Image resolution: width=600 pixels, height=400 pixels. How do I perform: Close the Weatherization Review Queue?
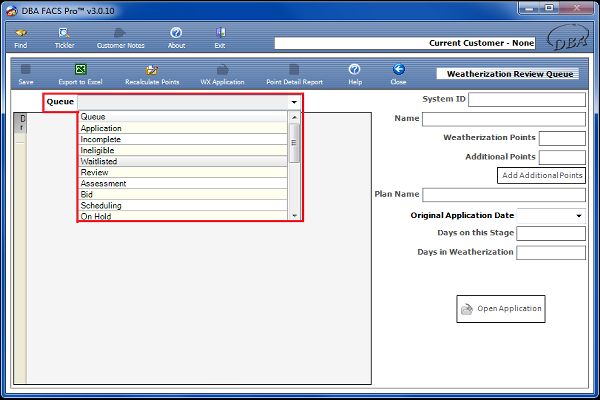tap(398, 75)
